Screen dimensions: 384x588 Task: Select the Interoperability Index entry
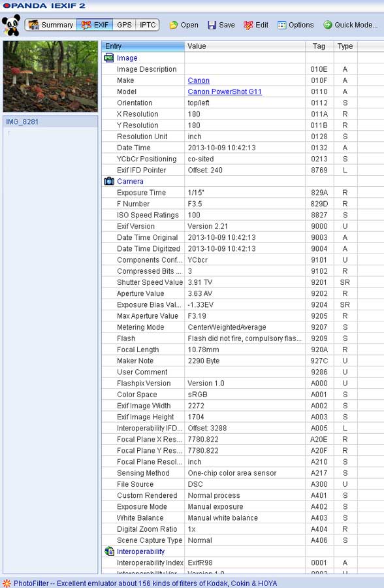pos(150,563)
